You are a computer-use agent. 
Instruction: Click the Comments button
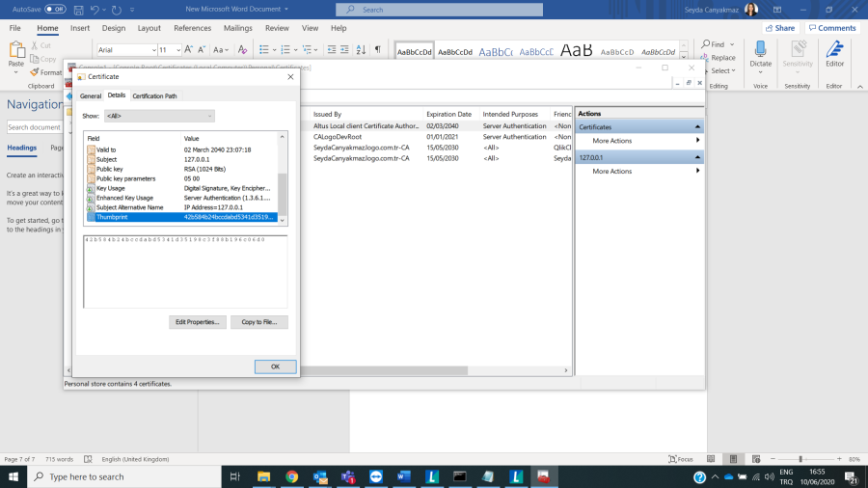point(832,28)
